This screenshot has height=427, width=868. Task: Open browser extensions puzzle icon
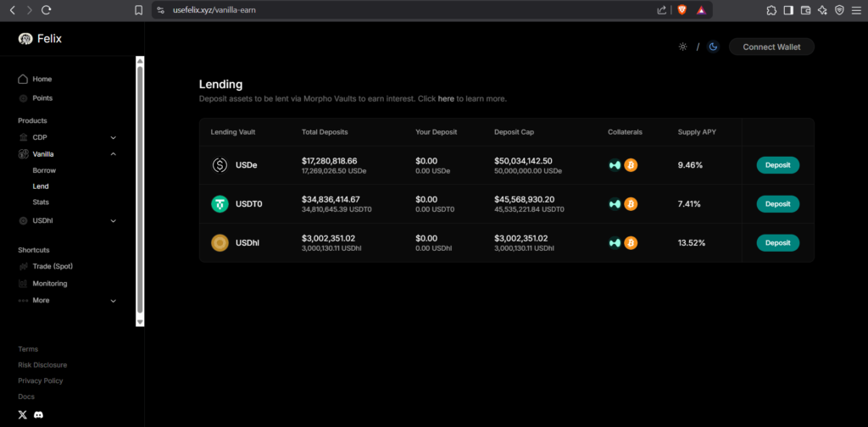click(771, 10)
